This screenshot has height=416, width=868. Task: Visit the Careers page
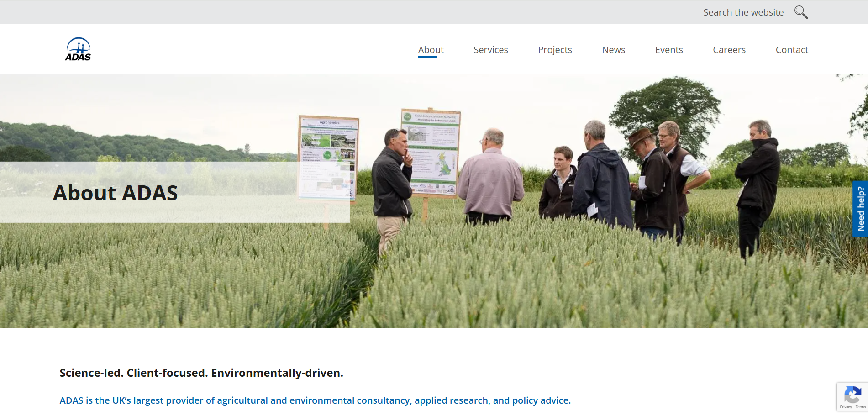[x=729, y=50]
